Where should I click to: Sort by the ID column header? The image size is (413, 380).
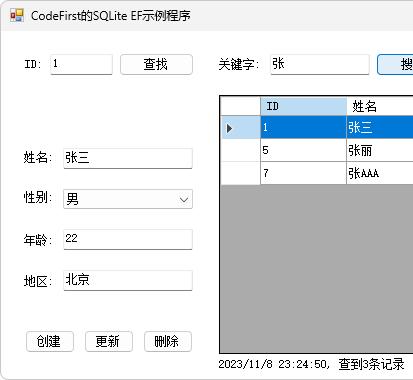(x=303, y=106)
